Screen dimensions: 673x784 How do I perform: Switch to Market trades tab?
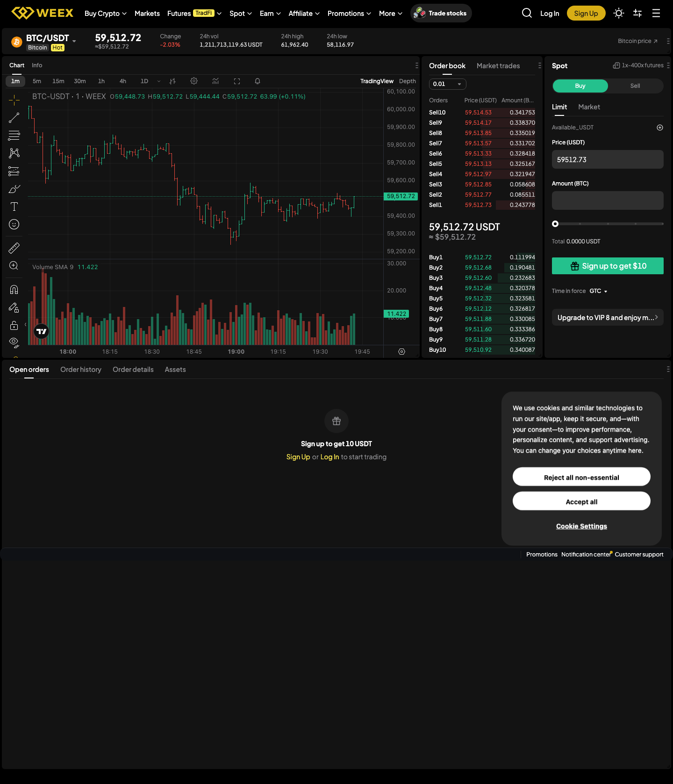(x=498, y=66)
